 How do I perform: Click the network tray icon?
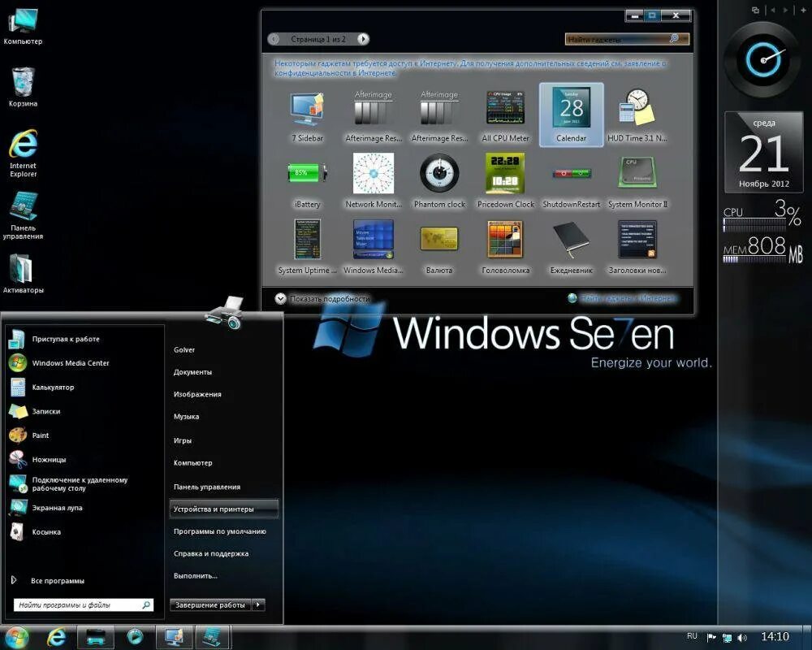coord(727,638)
